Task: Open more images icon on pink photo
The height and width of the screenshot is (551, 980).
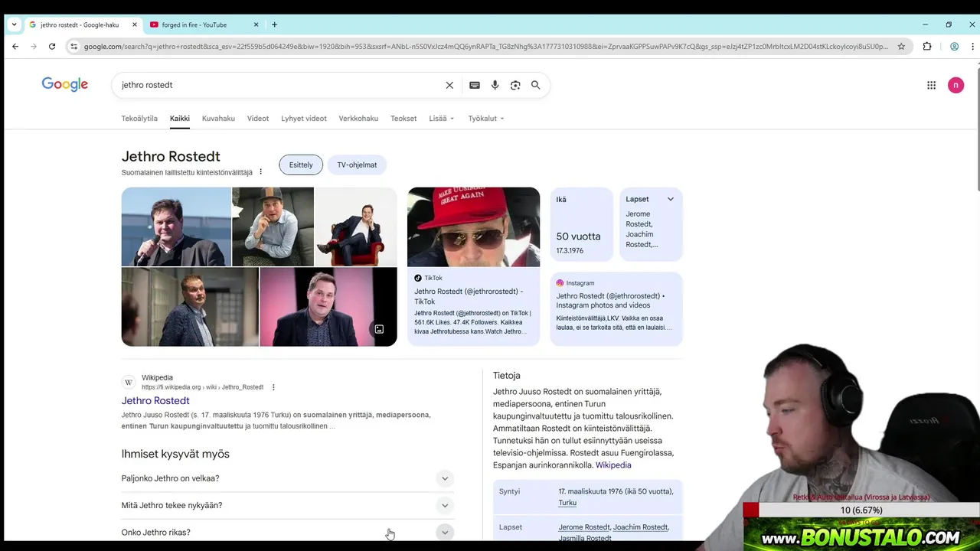Action: 379,329
